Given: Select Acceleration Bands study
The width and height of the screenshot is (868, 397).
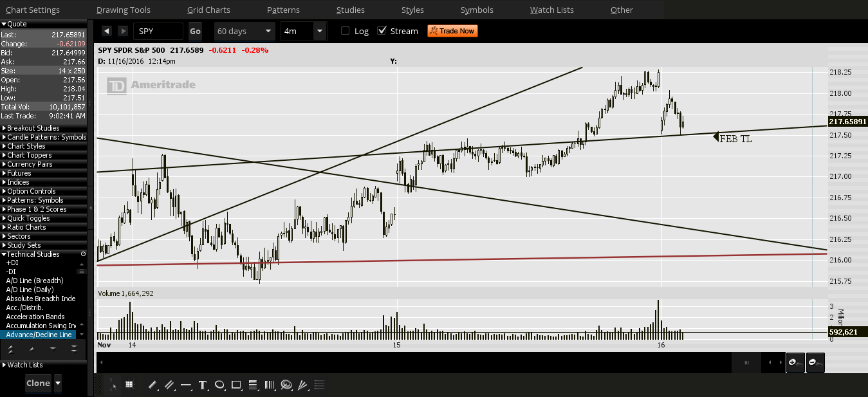Looking at the screenshot, I should coord(35,317).
